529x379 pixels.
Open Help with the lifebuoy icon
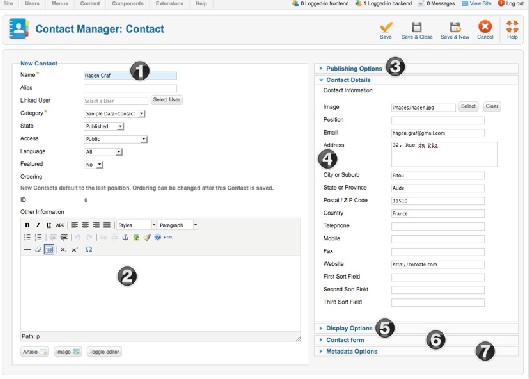click(512, 26)
